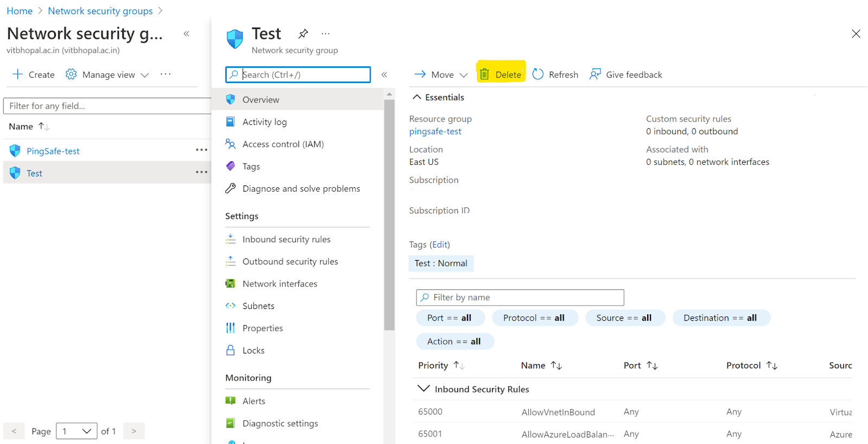Go to Activity log
Screen dimensions: 868x444
point(264,122)
